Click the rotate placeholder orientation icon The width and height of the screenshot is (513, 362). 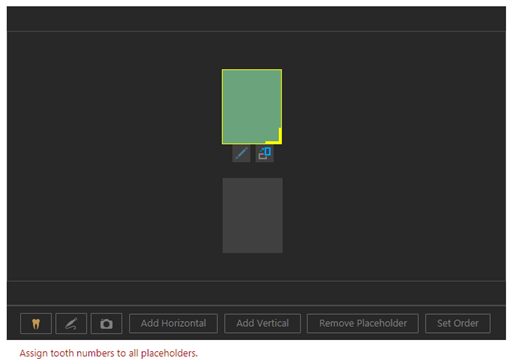click(265, 154)
